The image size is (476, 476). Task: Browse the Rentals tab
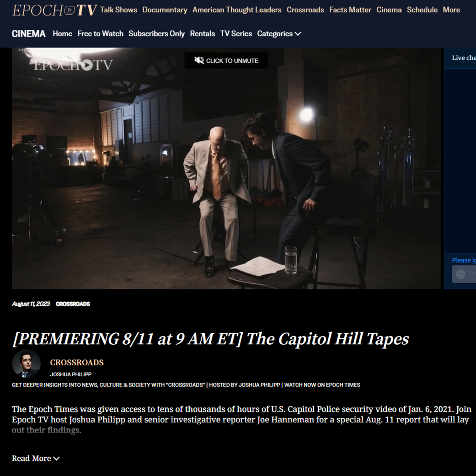point(203,34)
